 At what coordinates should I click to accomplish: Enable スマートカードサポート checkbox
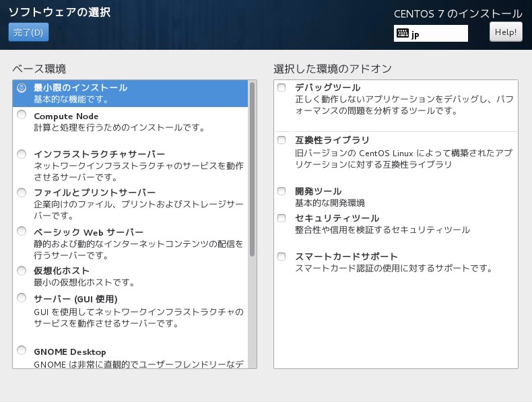pyautogui.click(x=281, y=256)
